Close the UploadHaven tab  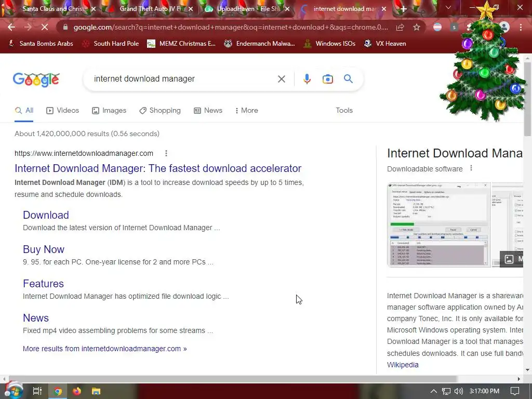[287, 9]
